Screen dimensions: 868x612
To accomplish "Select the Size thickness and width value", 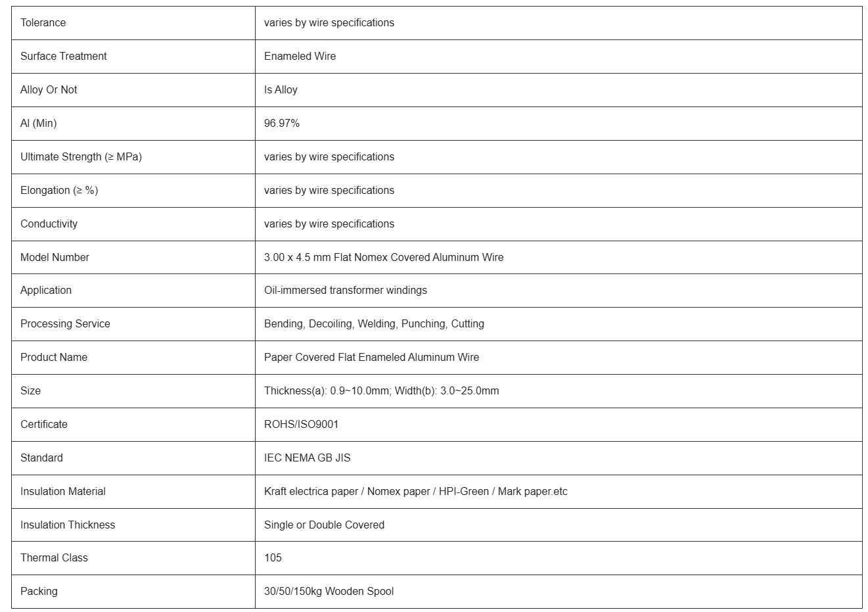I will [x=381, y=391].
